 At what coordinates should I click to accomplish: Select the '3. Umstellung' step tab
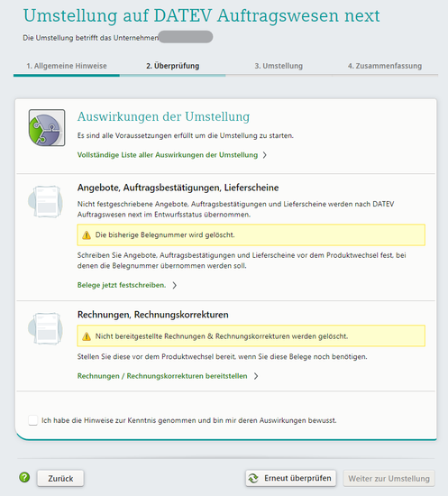coord(279,66)
